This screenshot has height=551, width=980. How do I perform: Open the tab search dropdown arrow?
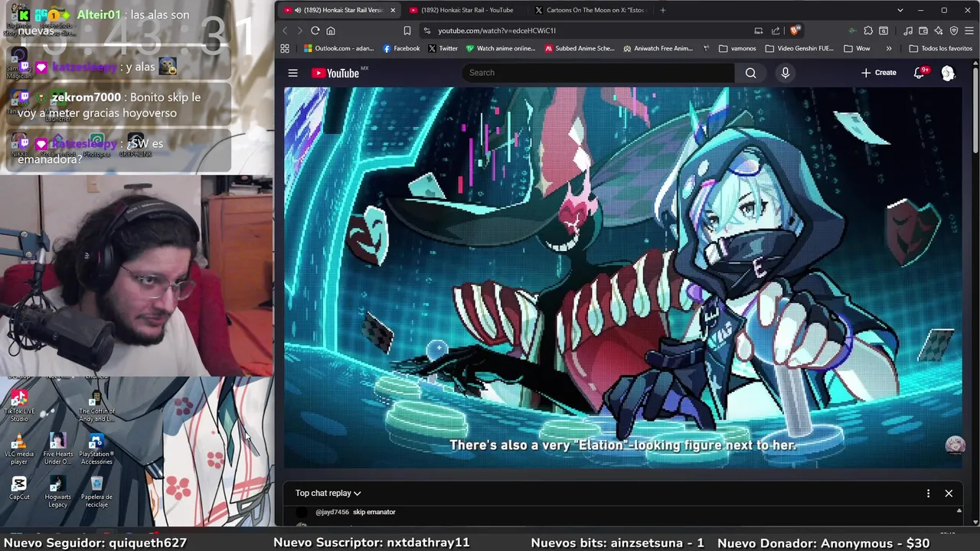point(900,10)
